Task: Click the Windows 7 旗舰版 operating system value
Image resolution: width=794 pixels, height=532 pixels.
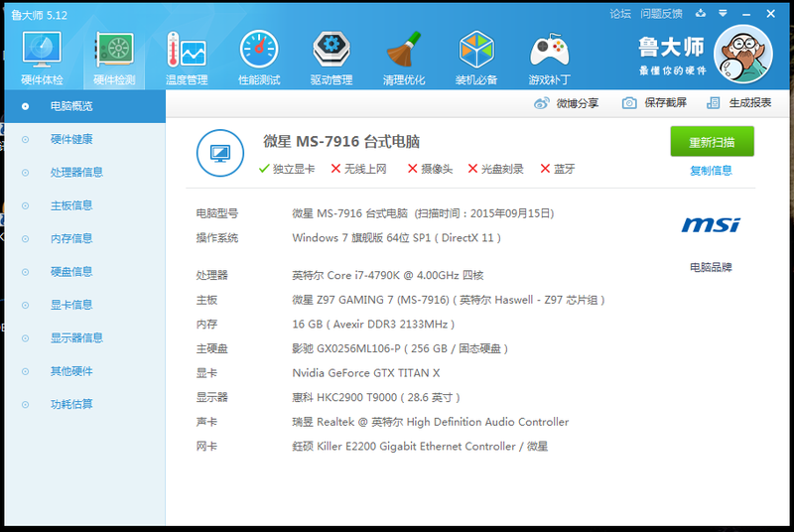Action: pyautogui.click(x=396, y=238)
